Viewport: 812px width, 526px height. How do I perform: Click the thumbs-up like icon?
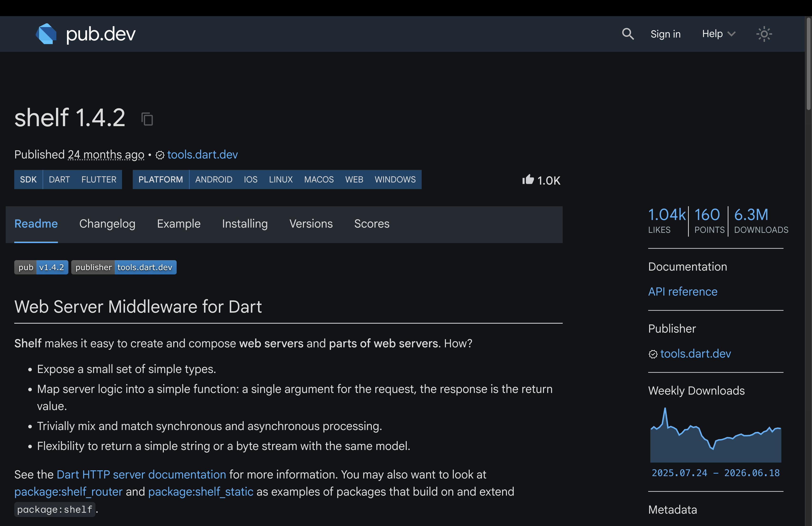point(528,180)
